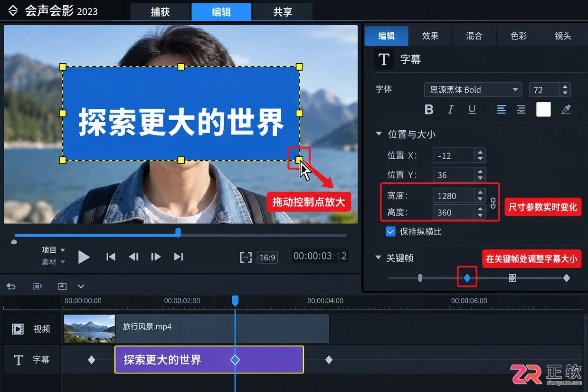Collapse the 位置与大小 section
Viewport: 588px width, 392px height.
pos(379,134)
